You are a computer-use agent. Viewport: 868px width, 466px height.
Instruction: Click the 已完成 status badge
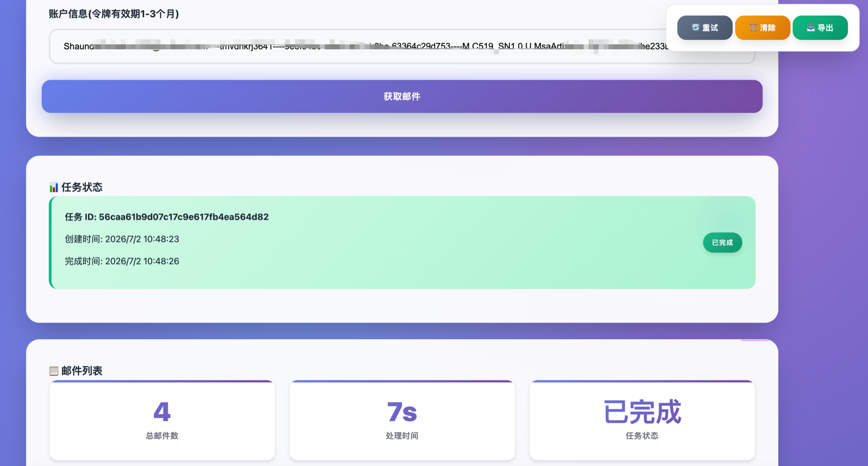(x=722, y=242)
